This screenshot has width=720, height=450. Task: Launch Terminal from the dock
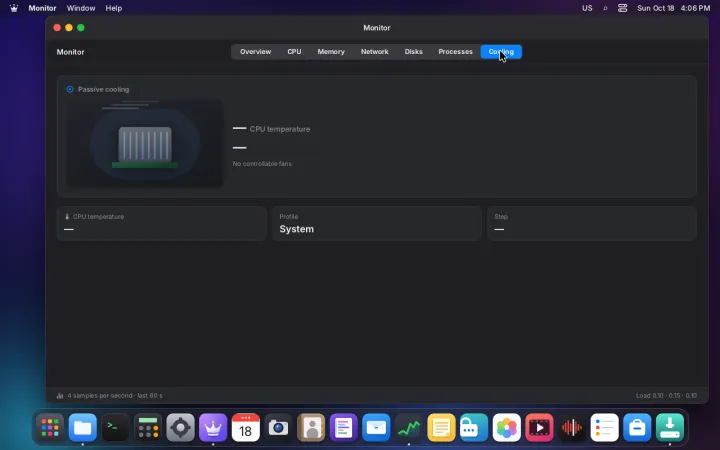click(x=115, y=428)
